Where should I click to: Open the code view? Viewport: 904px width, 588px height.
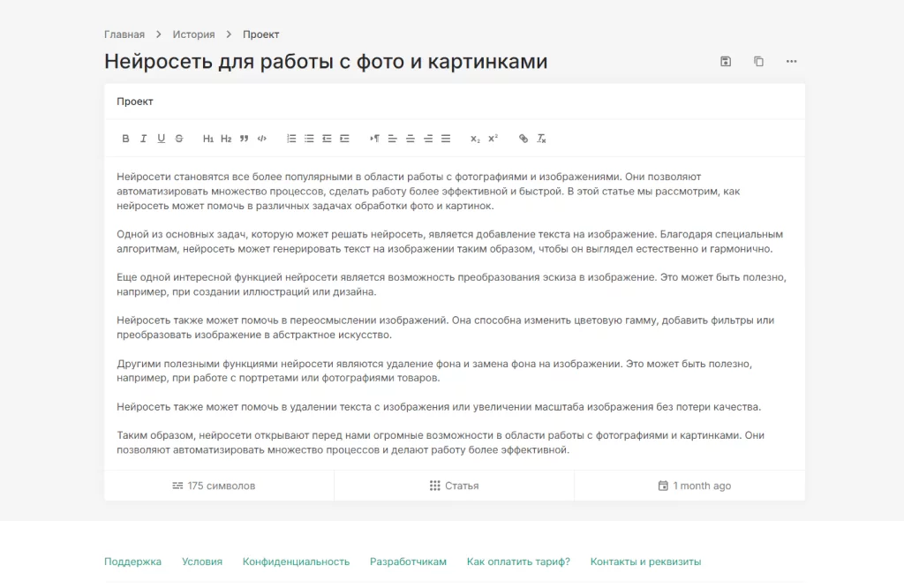pos(261,139)
